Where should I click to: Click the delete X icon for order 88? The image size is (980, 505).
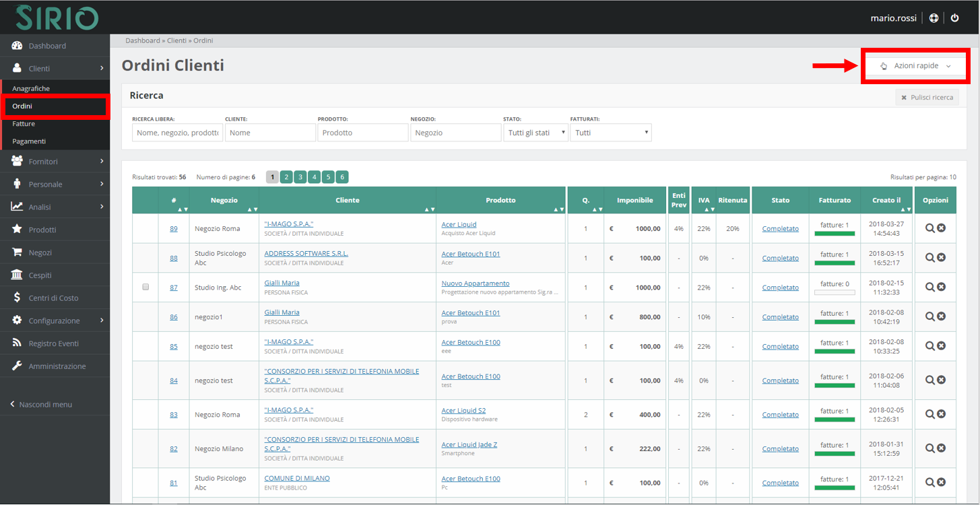(941, 257)
